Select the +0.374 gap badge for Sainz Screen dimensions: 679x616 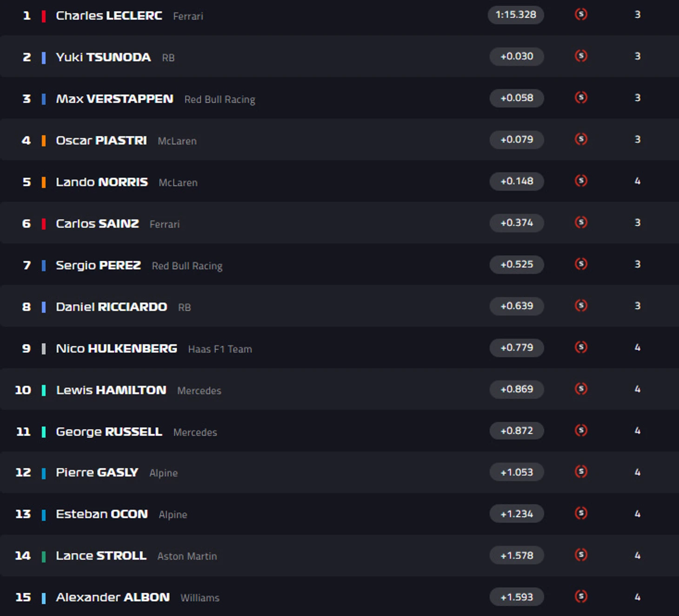point(517,223)
